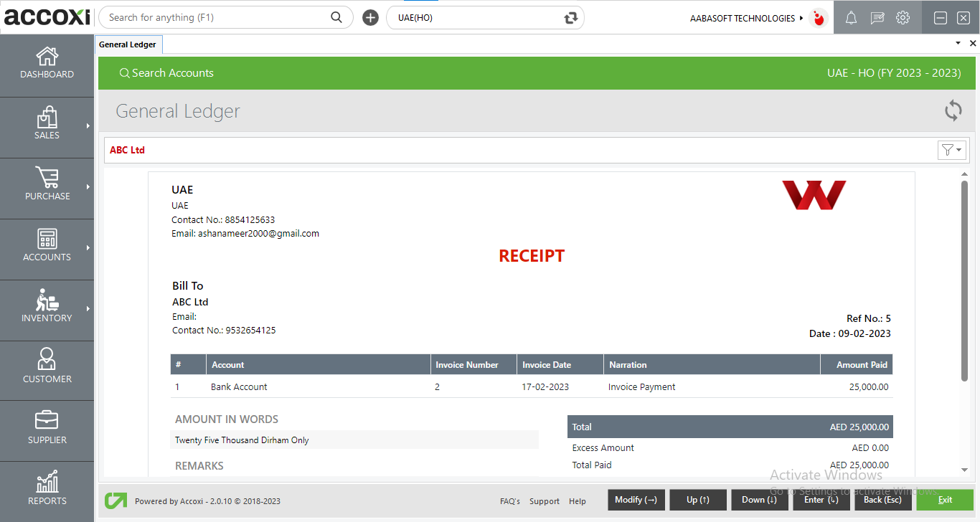Expand the Sales submenu arrow

click(x=88, y=126)
